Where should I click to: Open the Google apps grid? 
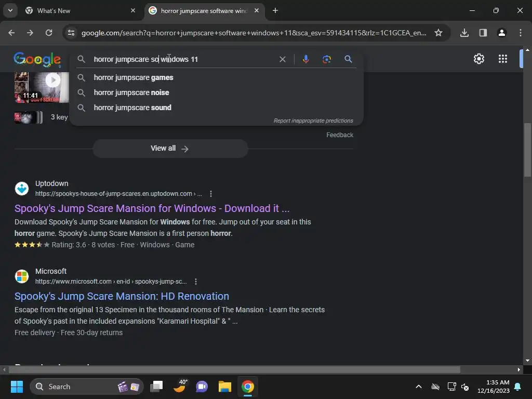(x=503, y=59)
